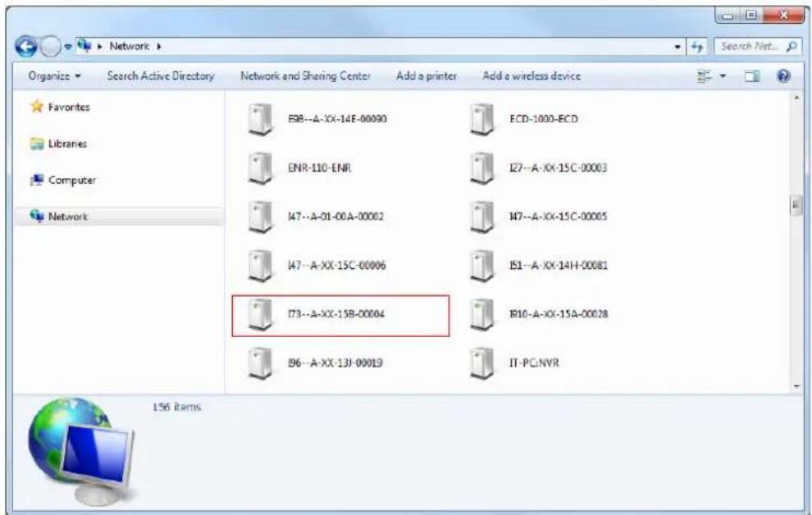Select computer icon for E98--A-XX-14E-00090
The width and height of the screenshot is (812, 515).
click(260, 119)
